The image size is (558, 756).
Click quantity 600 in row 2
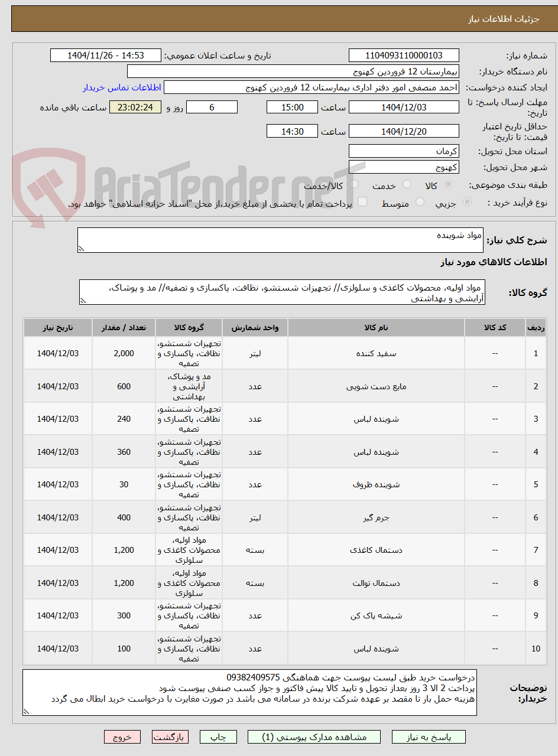click(x=124, y=386)
